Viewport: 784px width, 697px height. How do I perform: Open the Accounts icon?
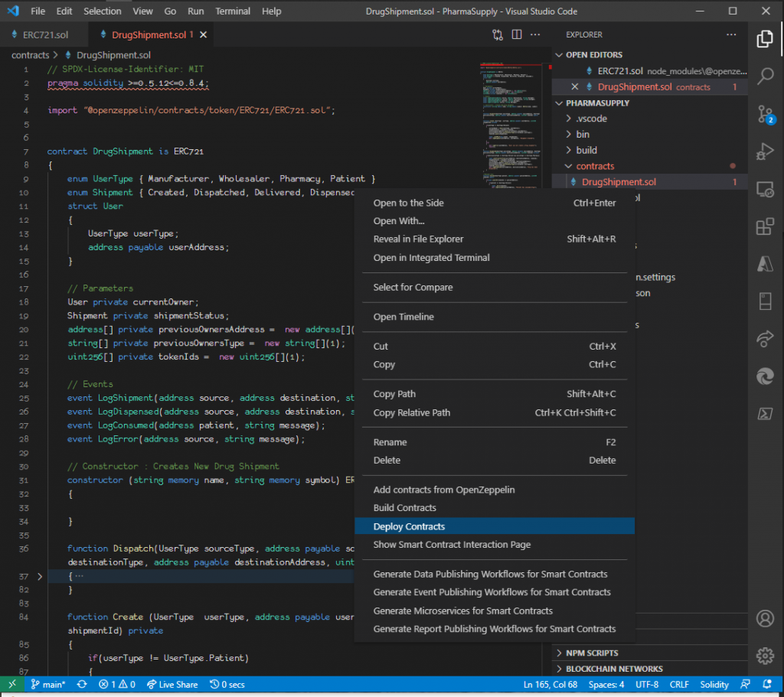[x=765, y=618]
